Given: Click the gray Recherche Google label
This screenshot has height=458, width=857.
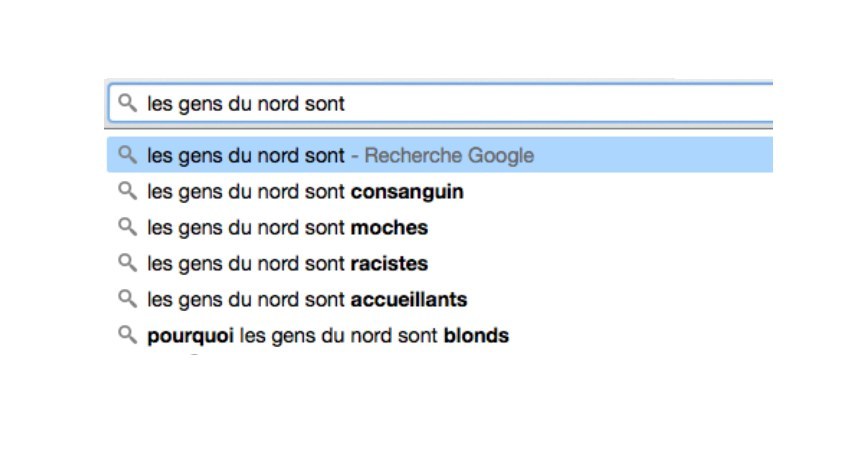Looking at the screenshot, I should (449, 156).
